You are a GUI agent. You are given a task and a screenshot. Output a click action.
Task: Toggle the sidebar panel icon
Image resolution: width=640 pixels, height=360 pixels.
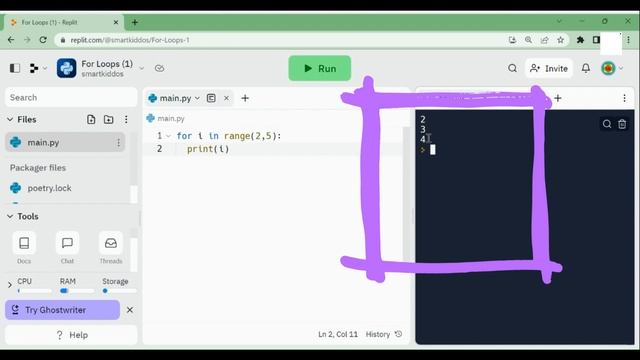tap(15, 68)
